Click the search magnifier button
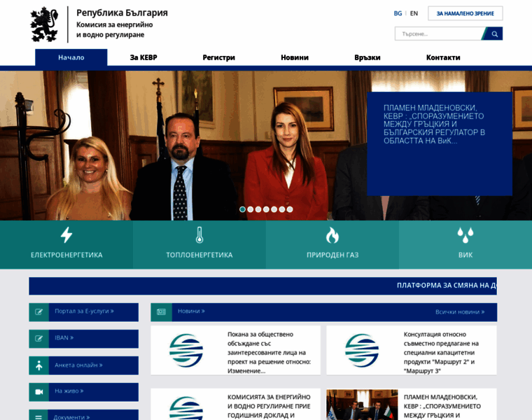 [x=494, y=34]
